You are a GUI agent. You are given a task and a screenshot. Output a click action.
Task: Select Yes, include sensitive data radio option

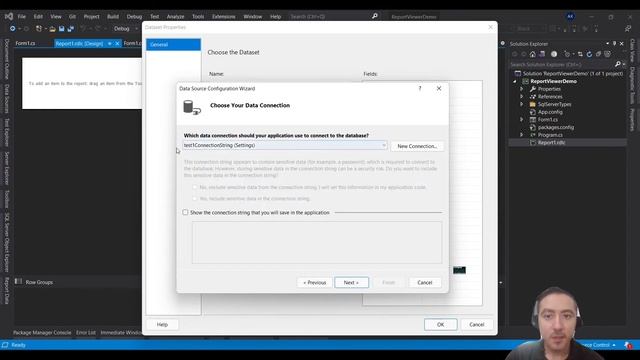[195, 198]
